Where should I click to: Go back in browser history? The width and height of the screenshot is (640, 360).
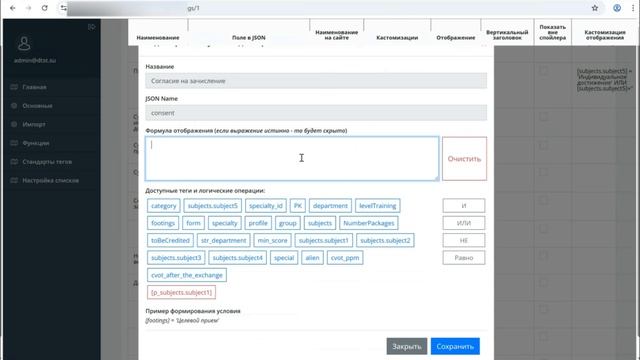pos(13,8)
